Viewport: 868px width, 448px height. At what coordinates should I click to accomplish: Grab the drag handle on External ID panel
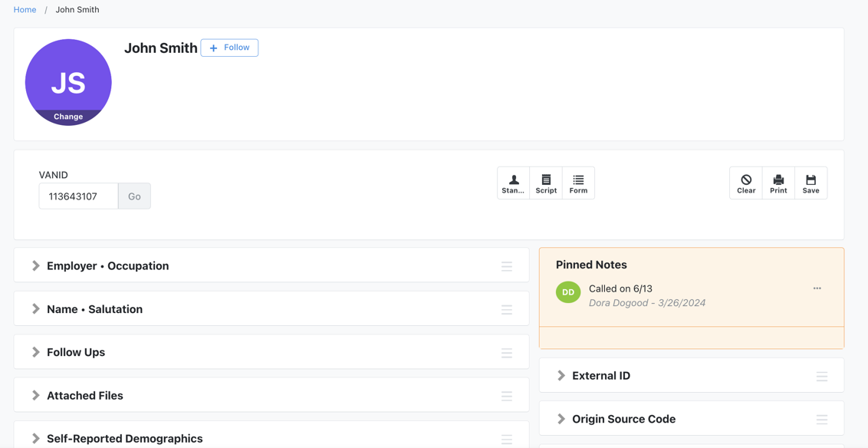[821, 376]
